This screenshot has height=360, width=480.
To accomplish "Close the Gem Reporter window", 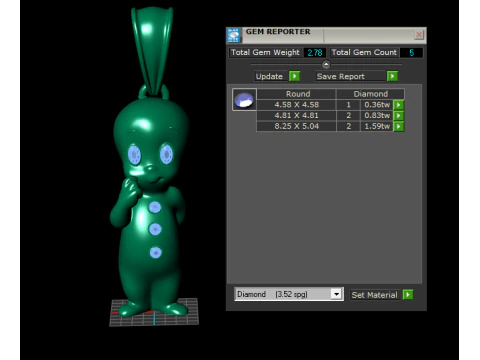I will 419,34.
